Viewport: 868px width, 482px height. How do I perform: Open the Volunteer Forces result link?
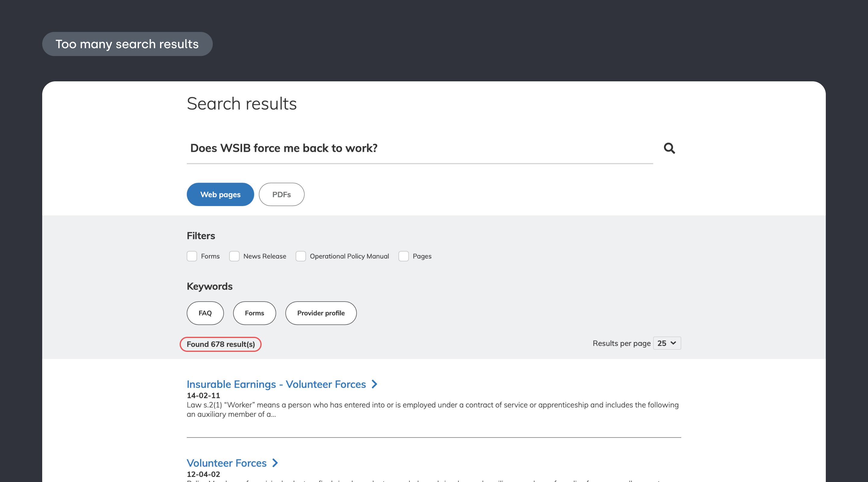point(226,463)
